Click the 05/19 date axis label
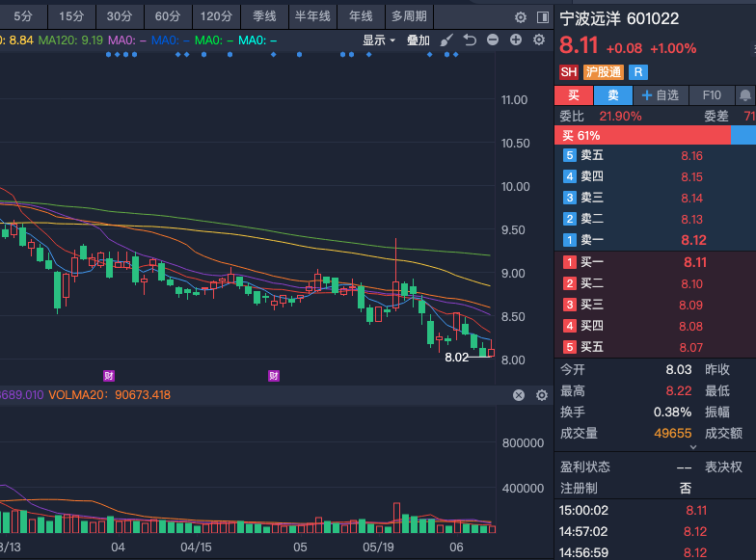 pyautogui.click(x=378, y=547)
